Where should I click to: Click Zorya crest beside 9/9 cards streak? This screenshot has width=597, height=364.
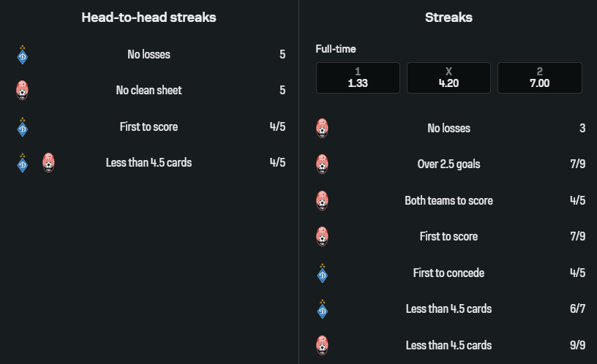tap(322, 345)
